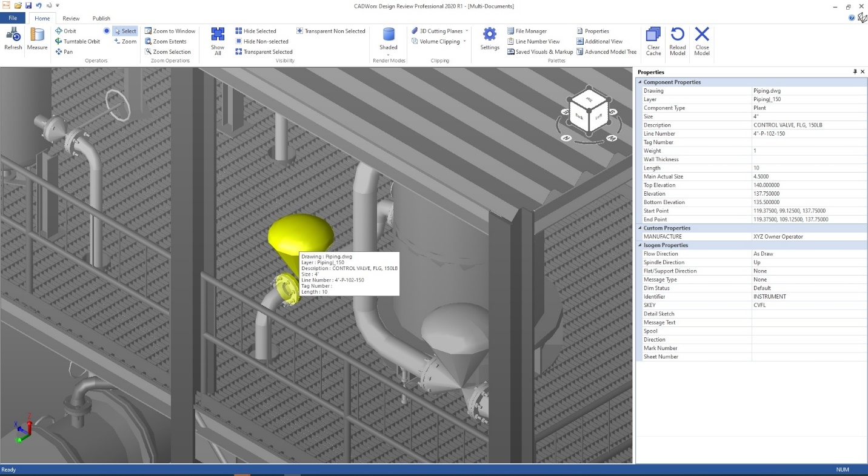This screenshot has width=868, height=476.
Task: Click Zoom to Window
Action: [x=170, y=31]
